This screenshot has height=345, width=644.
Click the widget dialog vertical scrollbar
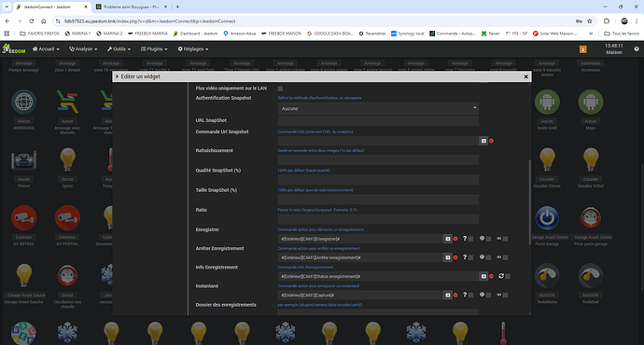pyautogui.click(x=529, y=201)
